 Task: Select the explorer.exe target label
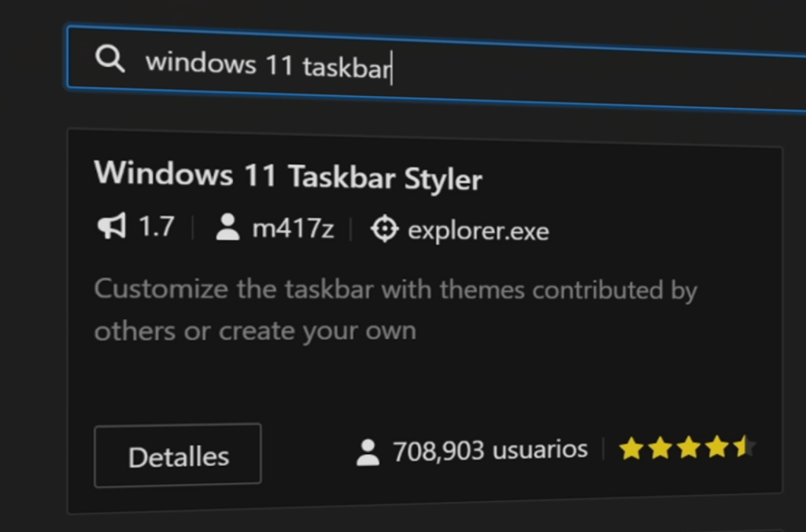pos(479,231)
